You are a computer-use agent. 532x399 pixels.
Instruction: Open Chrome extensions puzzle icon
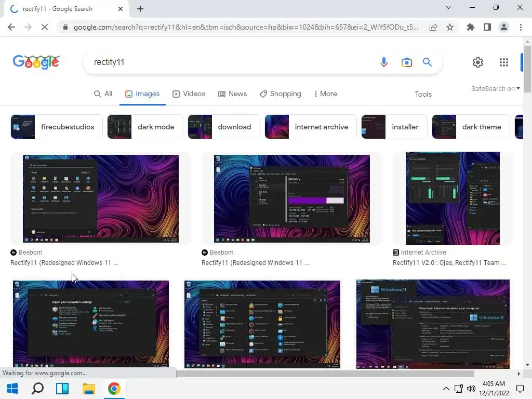(x=471, y=27)
